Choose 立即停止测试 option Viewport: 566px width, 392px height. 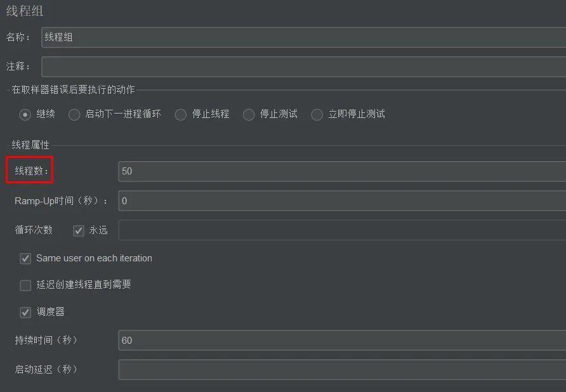(x=317, y=114)
